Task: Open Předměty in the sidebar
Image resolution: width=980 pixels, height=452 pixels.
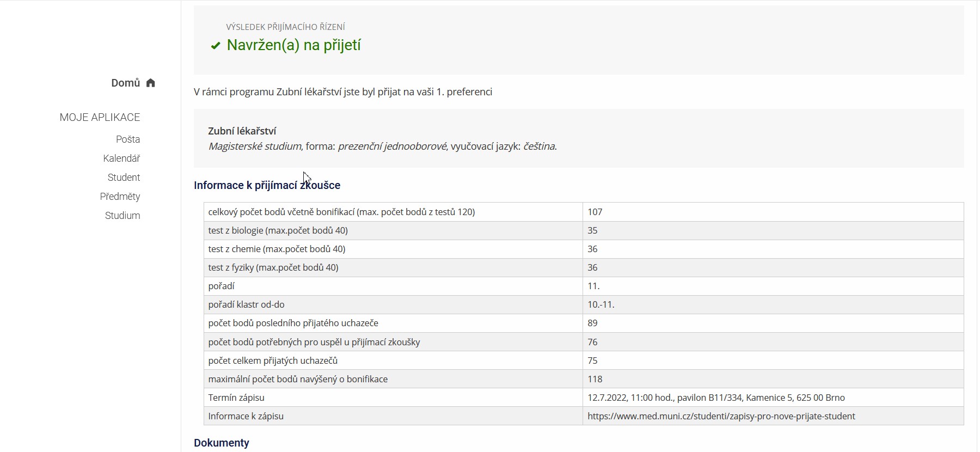Action: coord(120,197)
